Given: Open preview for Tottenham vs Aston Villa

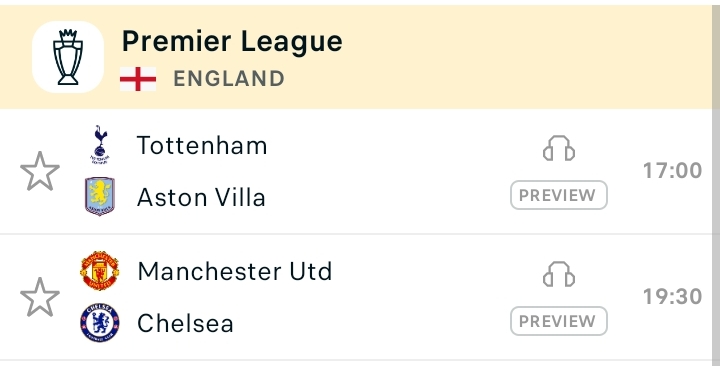Looking at the screenshot, I should click(559, 195).
